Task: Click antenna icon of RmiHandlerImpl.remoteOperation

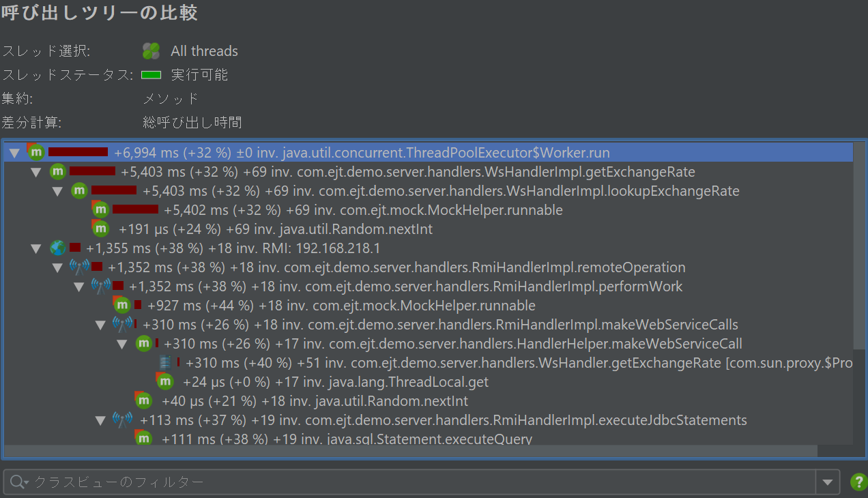Action: coord(79,267)
